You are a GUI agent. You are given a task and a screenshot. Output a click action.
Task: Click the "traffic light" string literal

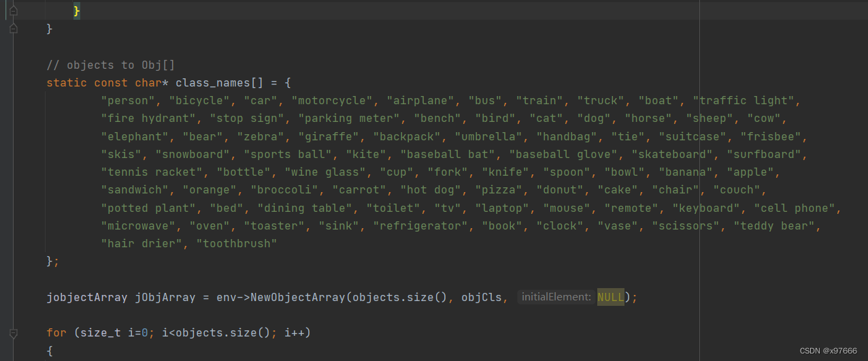coord(744,101)
